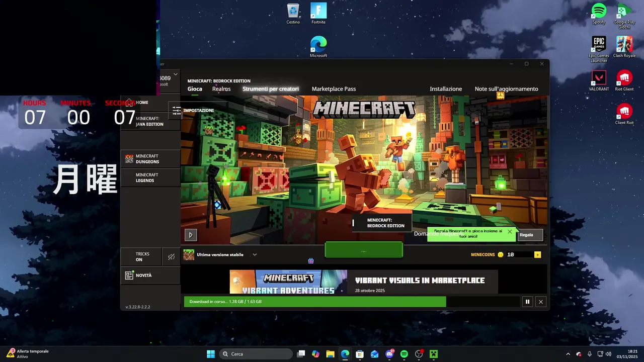The height and width of the screenshot is (362, 644).
Task: Pause the download in progress
Action: pyautogui.click(x=527, y=302)
